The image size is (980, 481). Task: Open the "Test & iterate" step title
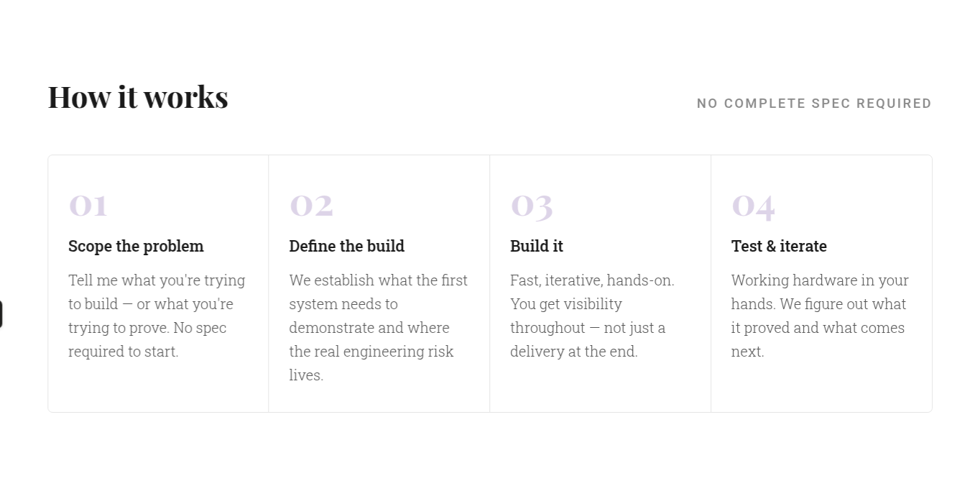779,246
